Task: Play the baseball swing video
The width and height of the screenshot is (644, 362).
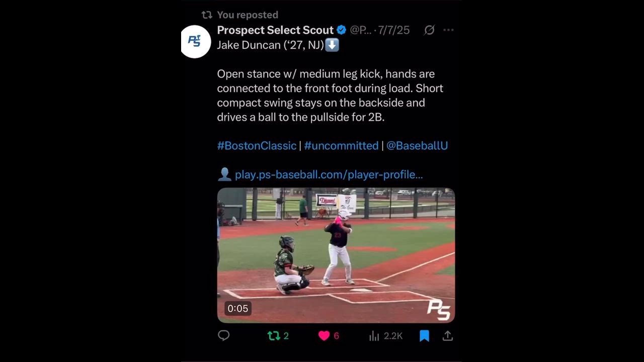Action: 336,255
